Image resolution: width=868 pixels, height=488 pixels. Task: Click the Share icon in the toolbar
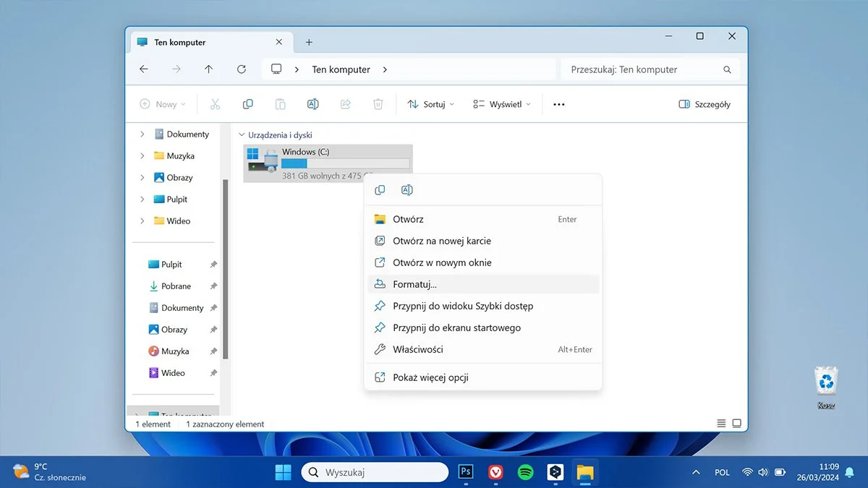point(345,103)
